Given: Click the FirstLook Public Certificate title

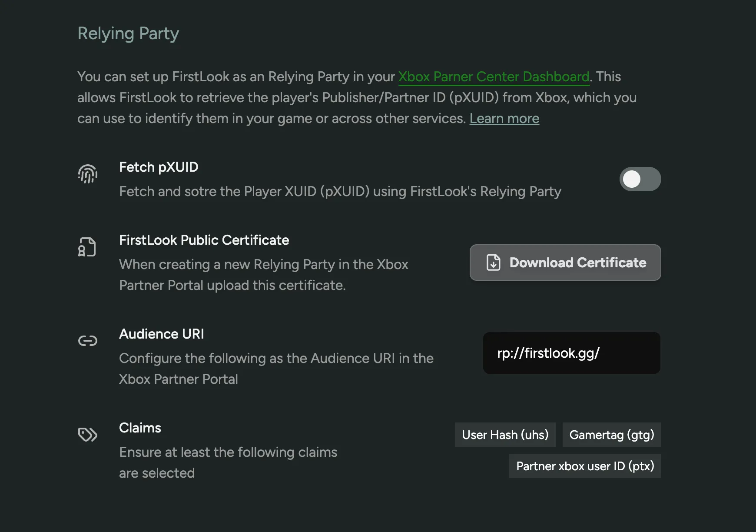Looking at the screenshot, I should point(204,240).
